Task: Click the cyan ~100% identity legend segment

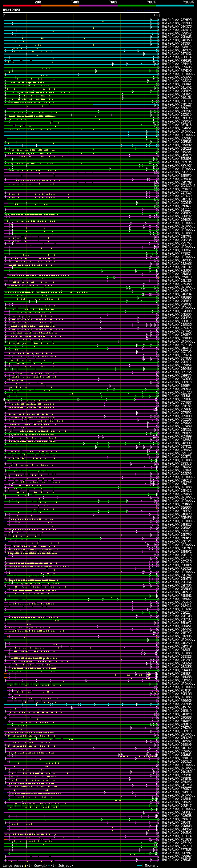Action: click(x=175, y=6)
